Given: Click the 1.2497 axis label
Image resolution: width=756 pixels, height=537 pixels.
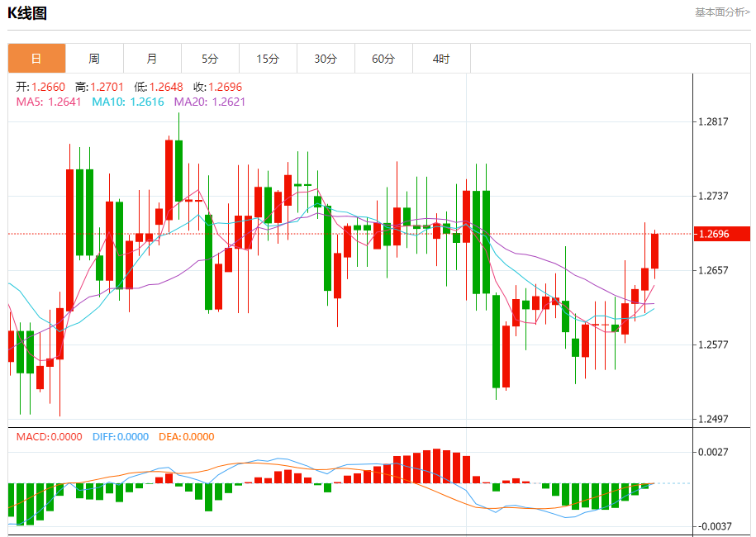Looking at the screenshot, I should pos(714,420).
